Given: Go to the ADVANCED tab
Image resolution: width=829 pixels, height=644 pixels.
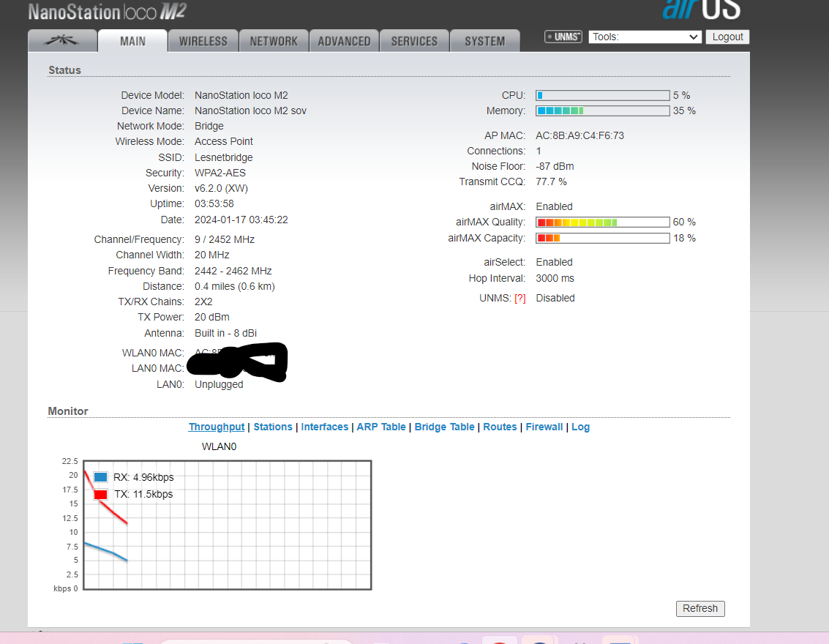Looking at the screenshot, I should pyautogui.click(x=344, y=41).
